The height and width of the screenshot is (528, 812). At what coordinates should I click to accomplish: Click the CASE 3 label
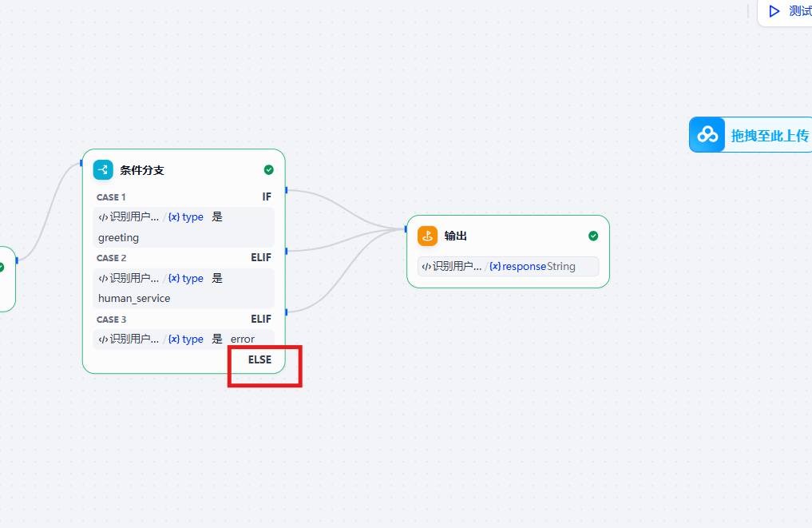click(x=111, y=320)
